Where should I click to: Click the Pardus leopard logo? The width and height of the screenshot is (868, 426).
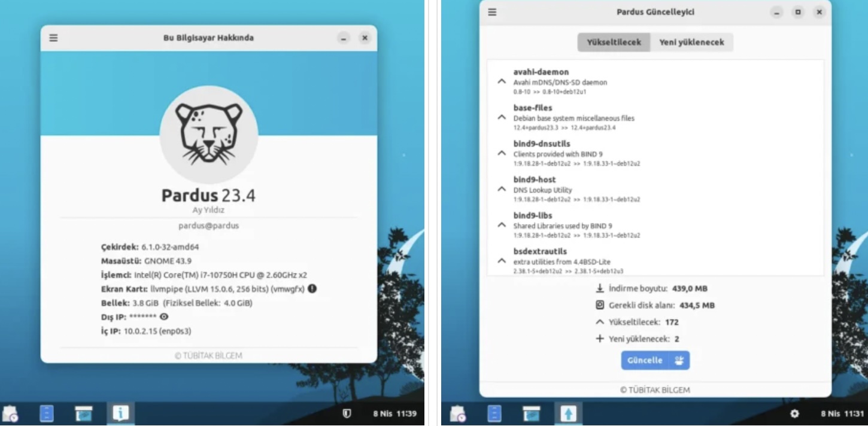(208, 135)
